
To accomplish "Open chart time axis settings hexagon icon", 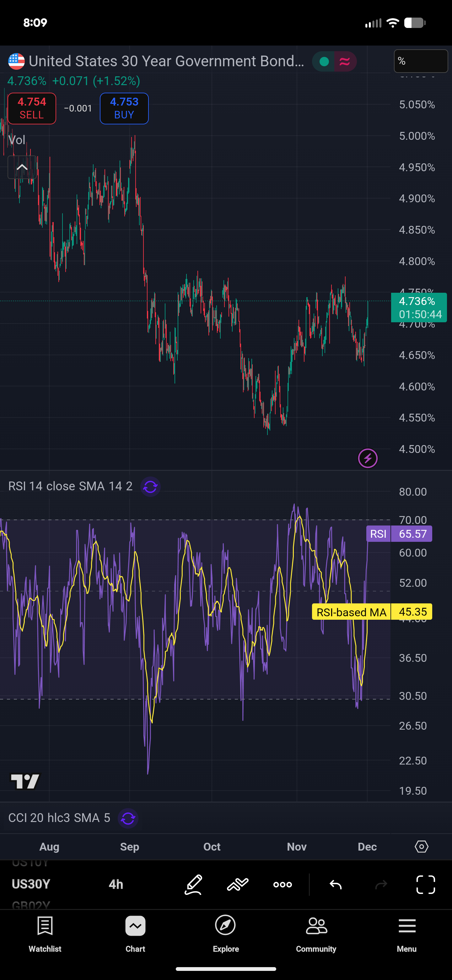I will [x=422, y=847].
